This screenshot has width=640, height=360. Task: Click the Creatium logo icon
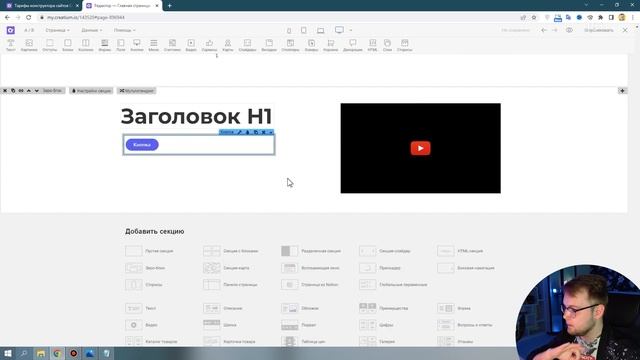point(11,30)
